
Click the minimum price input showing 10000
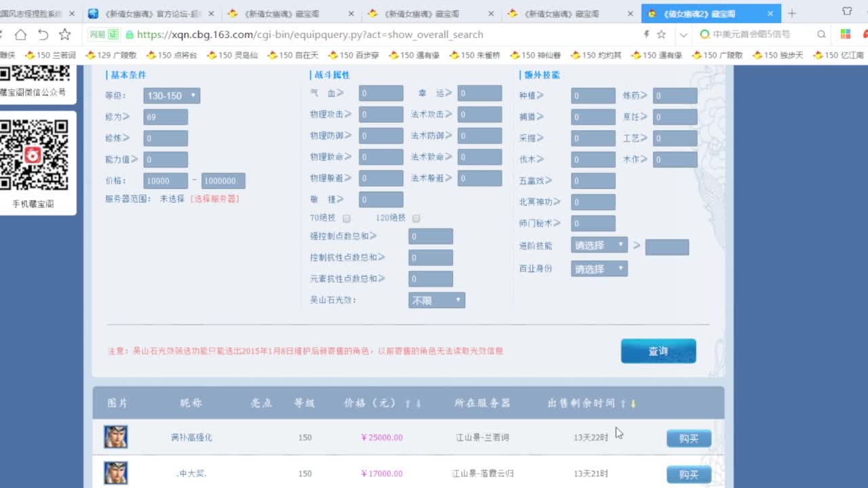pos(165,180)
